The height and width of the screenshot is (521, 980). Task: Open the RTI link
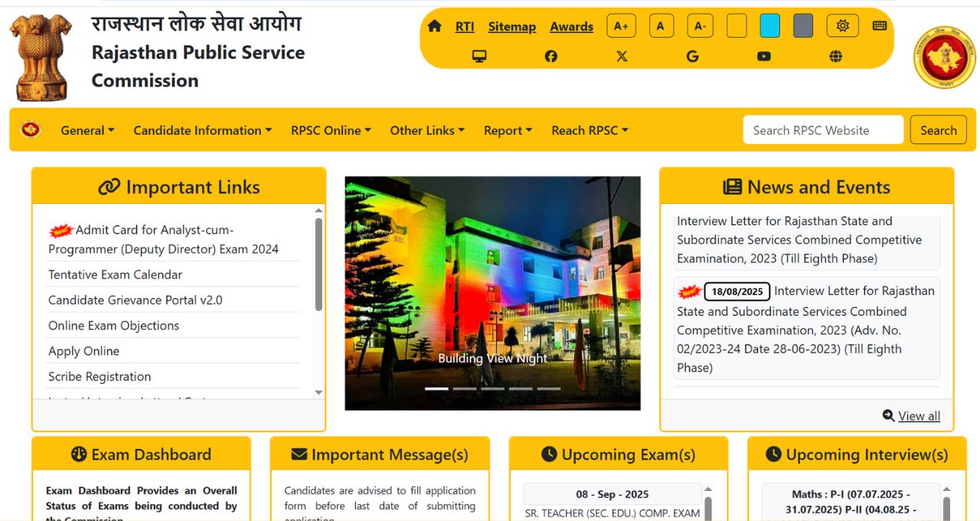pyautogui.click(x=465, y=26)
